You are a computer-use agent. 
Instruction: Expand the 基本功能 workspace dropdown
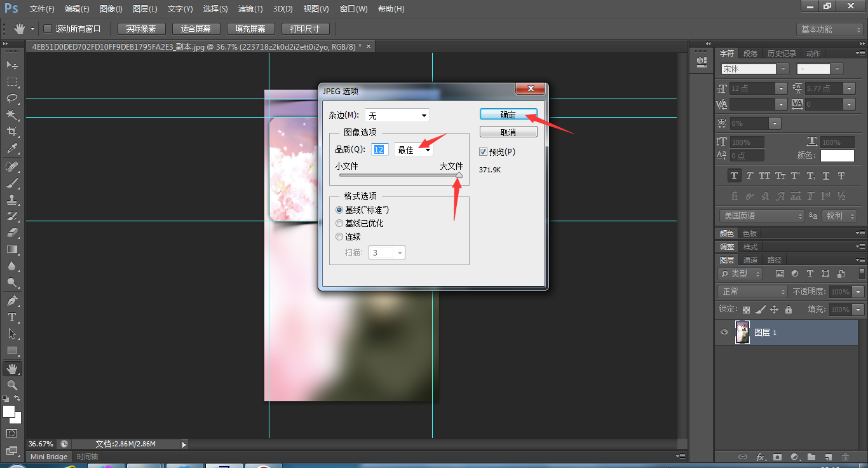coord(830,29)
